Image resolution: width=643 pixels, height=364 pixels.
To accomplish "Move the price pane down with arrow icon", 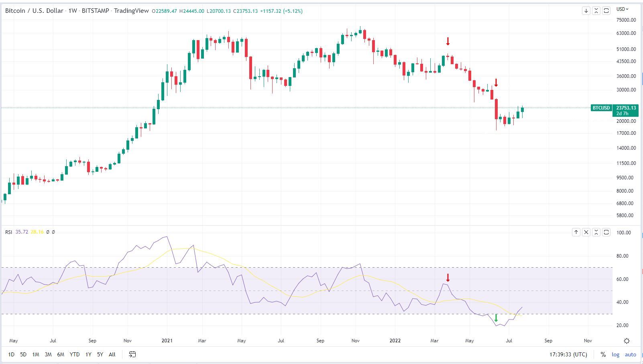I will click(586, 11).
